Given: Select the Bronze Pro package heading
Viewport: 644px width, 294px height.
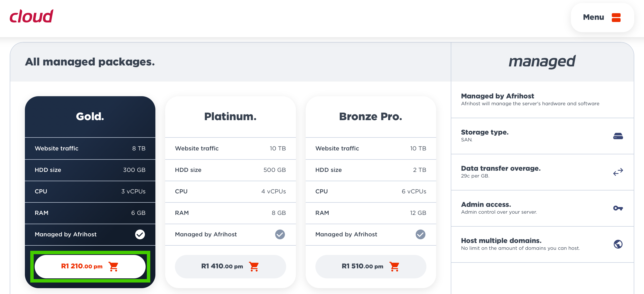Looking at the screenshot, I should (x=371, y=117).
